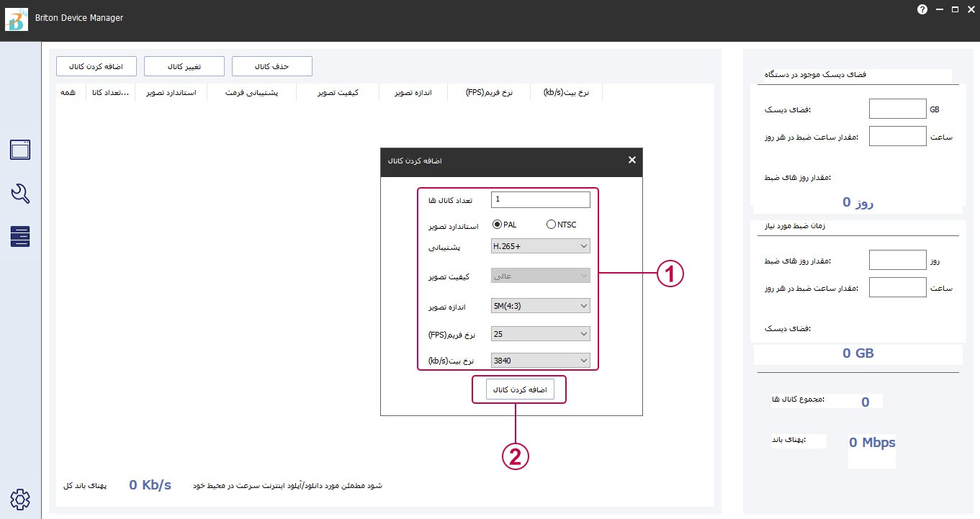980x519 pixels.
Task: Click اضافه کردن کانال button inside dialog
Action: click(x=519, y=389)
